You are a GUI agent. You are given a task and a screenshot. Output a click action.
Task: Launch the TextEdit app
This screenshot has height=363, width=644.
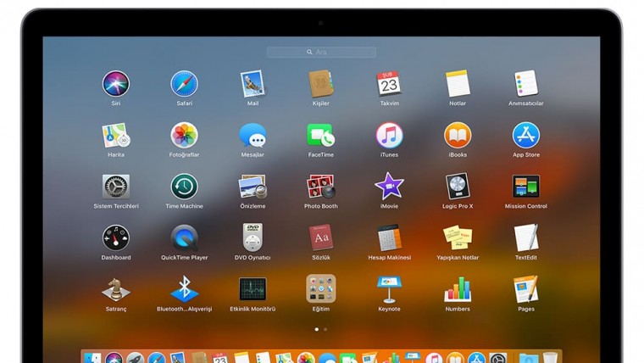pyautogui.click(x=526, y=238)
